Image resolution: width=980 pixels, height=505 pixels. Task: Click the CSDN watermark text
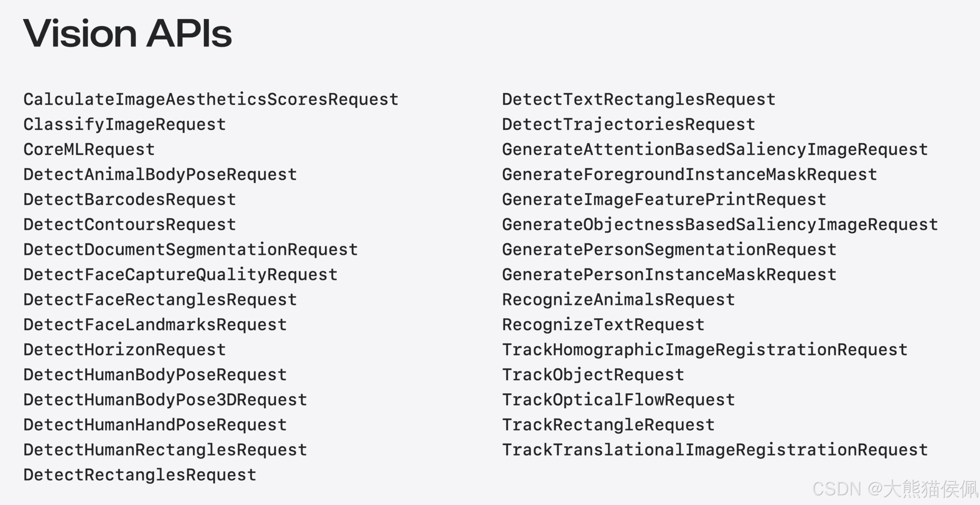pos(895,489)
